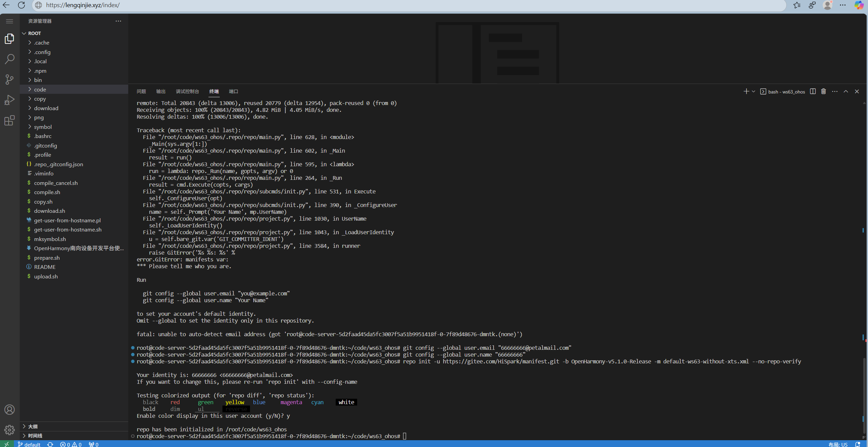This screenshot has height=447, width=868.
Task: Open the hamburger menu
Action: pyautogui.click(x=9, y=21)
